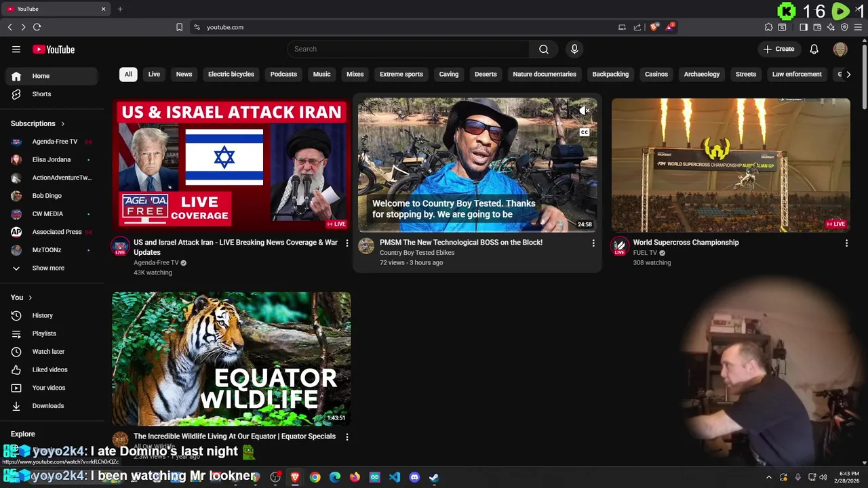Open the World Supercross Championship thumbnail
Viewport: 868px width, 488px height.
point(730,165)
